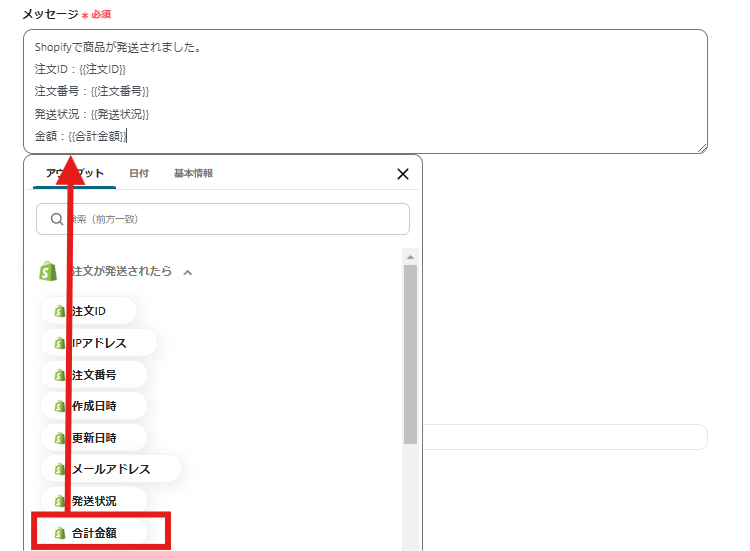Collapse the 注文が発送されたら section chevron
The width and height of the screenshot is (750, 551).
(x=188, y=273)
